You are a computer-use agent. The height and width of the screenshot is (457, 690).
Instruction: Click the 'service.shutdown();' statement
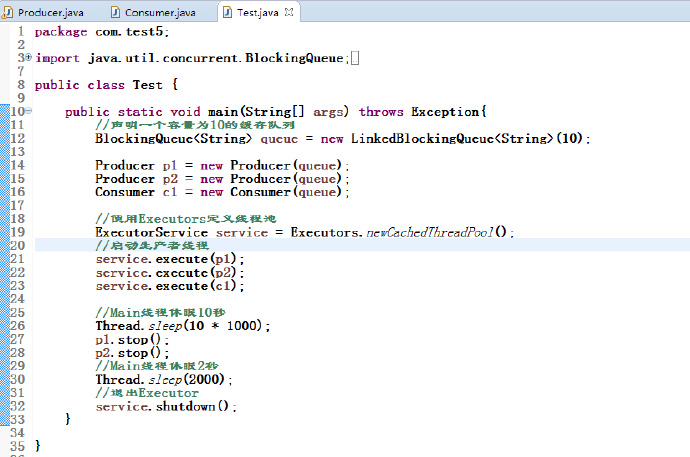(166, 406)
